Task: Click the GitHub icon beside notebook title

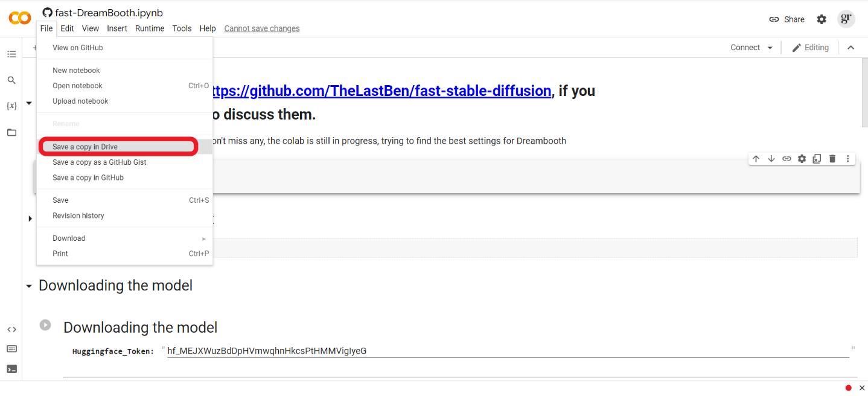Action: click(47, 13)
